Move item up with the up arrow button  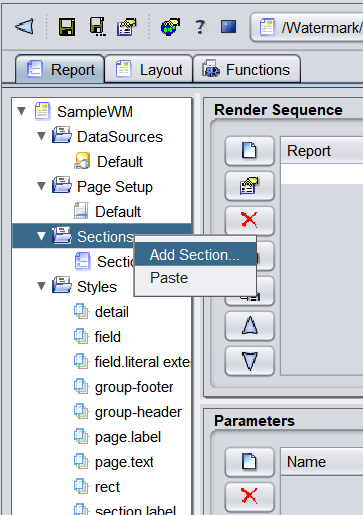click(x=249, y=325)
